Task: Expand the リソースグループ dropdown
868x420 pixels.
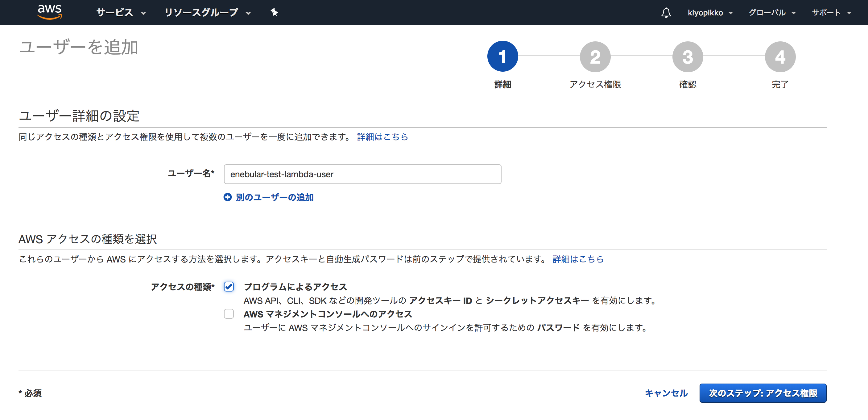Action: coord(208,12)
